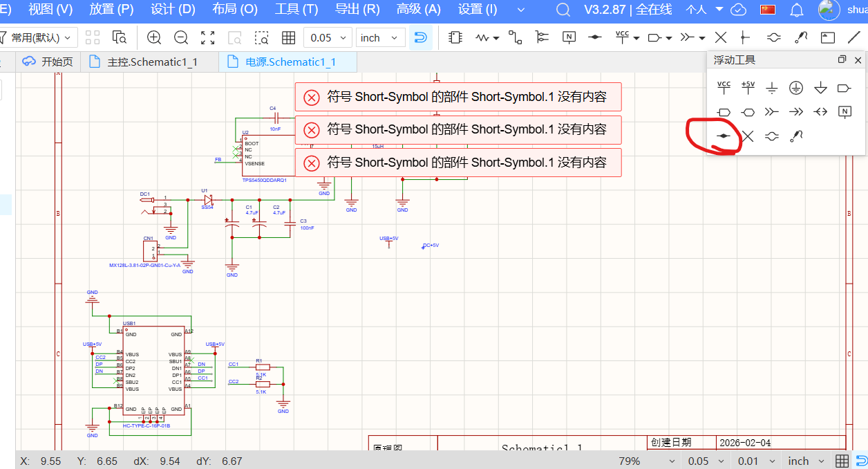This screenshot has width=868, height=469.
Task: Open the 放置 (P) menu
Action: click(111, 9)
